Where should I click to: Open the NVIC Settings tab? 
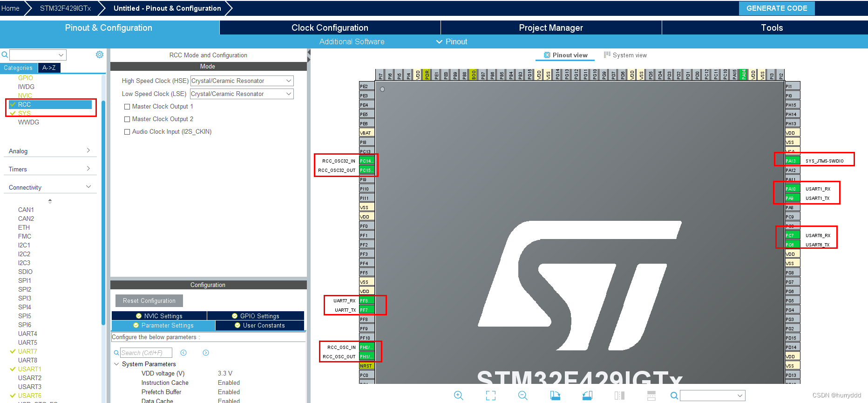point(159,316)
